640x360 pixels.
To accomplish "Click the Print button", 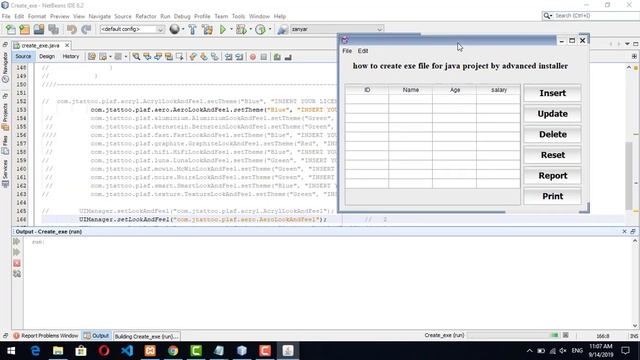I will [x=552, y=196].
